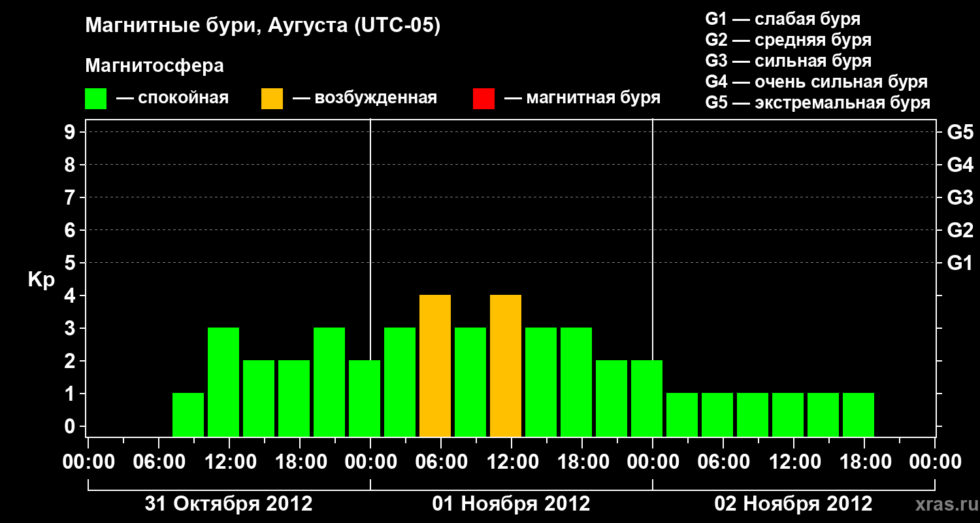Click 'G4 — очень сильная буря' description
Screen dimensions: 980x523
[816, 82]
